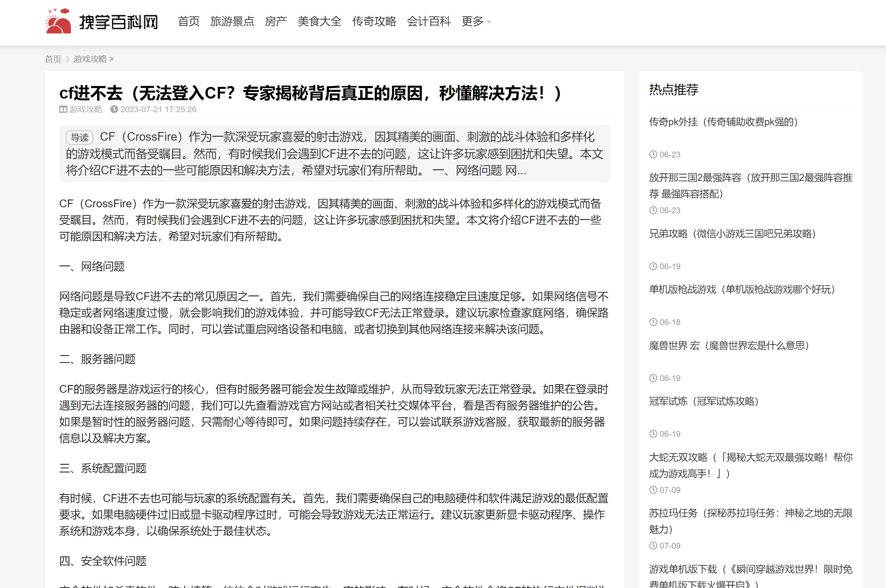This screenshot has height=588, width=886.
Task: Open the 首页 navigation menu item
Action: click(189, 21)
